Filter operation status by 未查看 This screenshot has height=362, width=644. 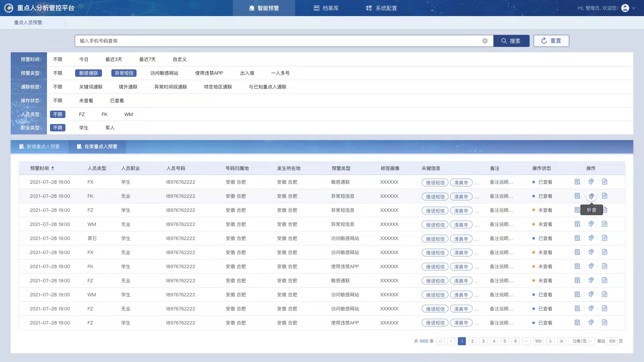pyautogui.click(x=86, y=101)
